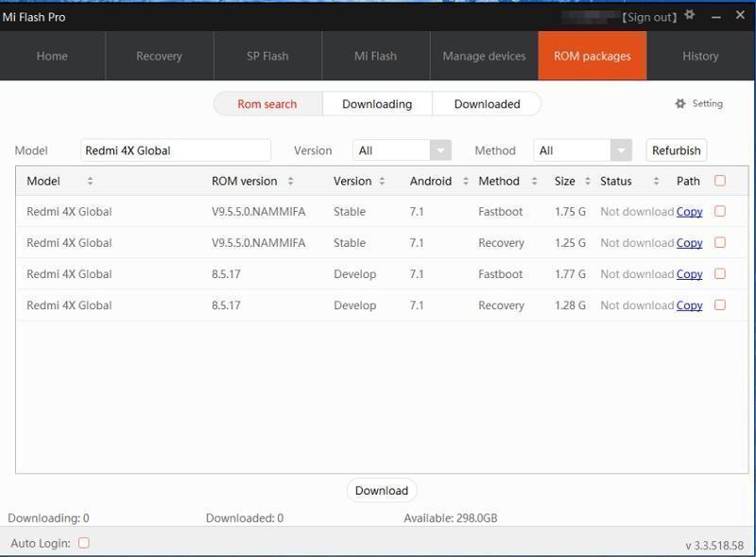The width and height of the screenshot is (756, 557).
Task: Tick the select-all checkbox in table header
Action: (720, 181)
